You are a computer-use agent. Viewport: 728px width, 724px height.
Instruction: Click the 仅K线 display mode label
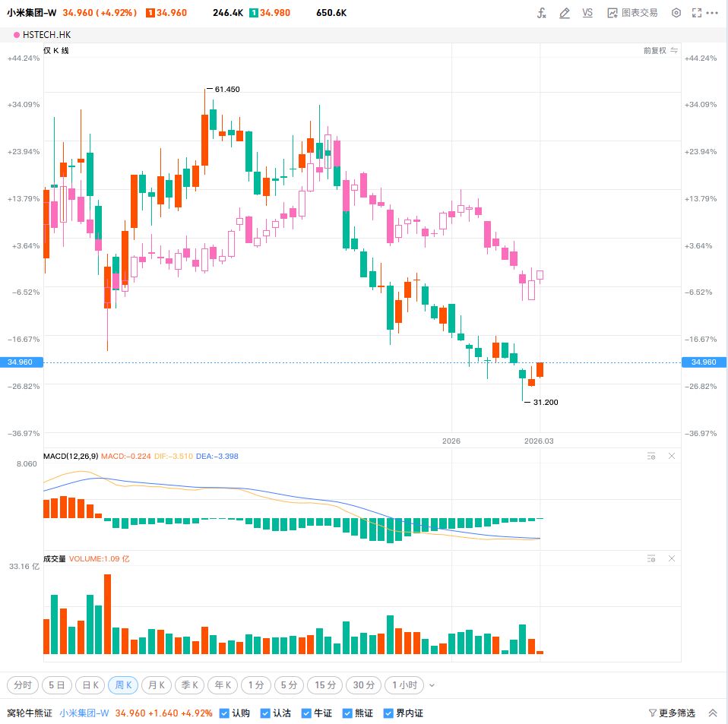click(x=56, y=51)
